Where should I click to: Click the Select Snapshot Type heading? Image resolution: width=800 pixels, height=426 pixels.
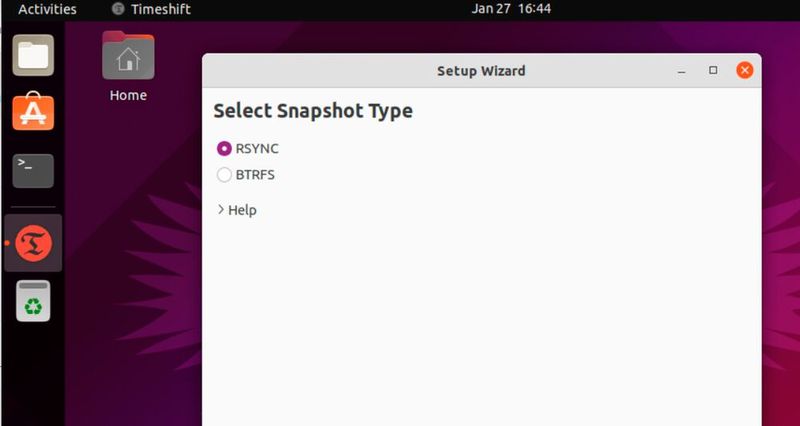coord(313,111)
